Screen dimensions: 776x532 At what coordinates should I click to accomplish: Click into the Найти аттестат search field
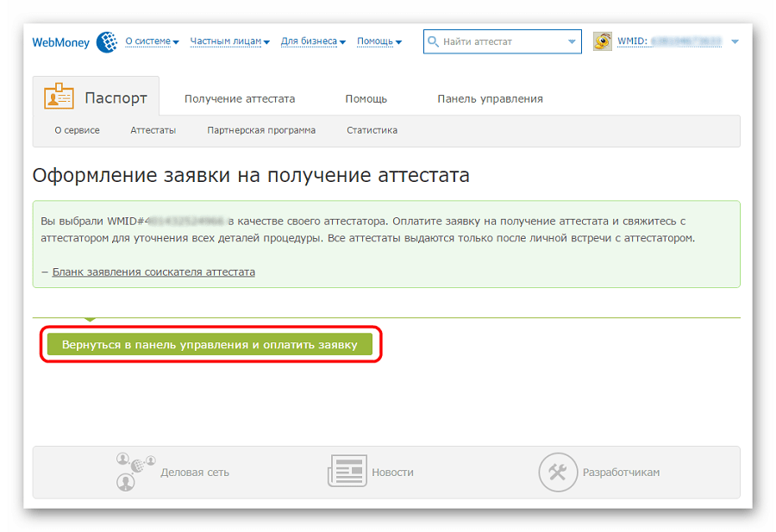500,41
